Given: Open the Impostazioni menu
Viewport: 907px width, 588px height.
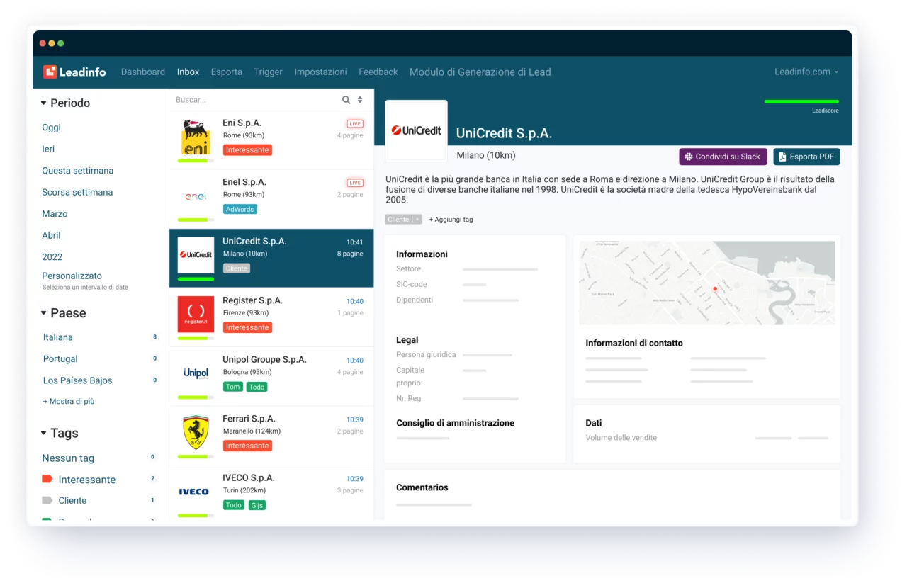Looking at the screenshot, I should pyautogui.click(x=320, y=72).
